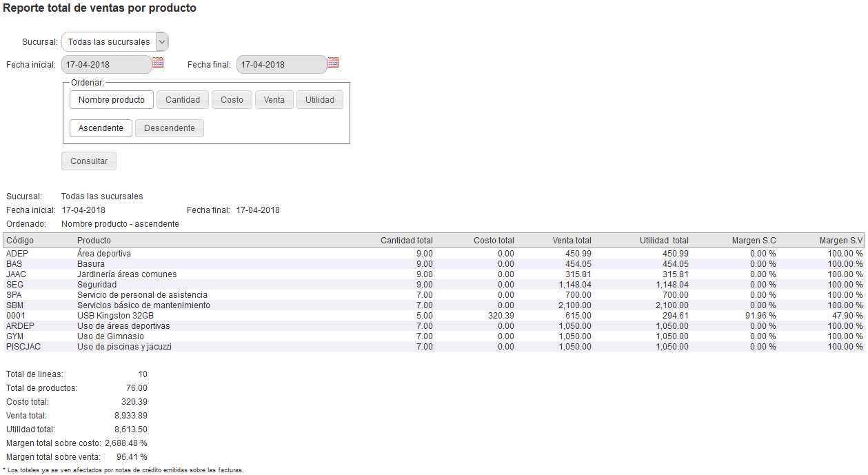868x475 pixels.
Task: Click the ADEP product code cell
Action: pyautogui.click(x=18, y=254)
